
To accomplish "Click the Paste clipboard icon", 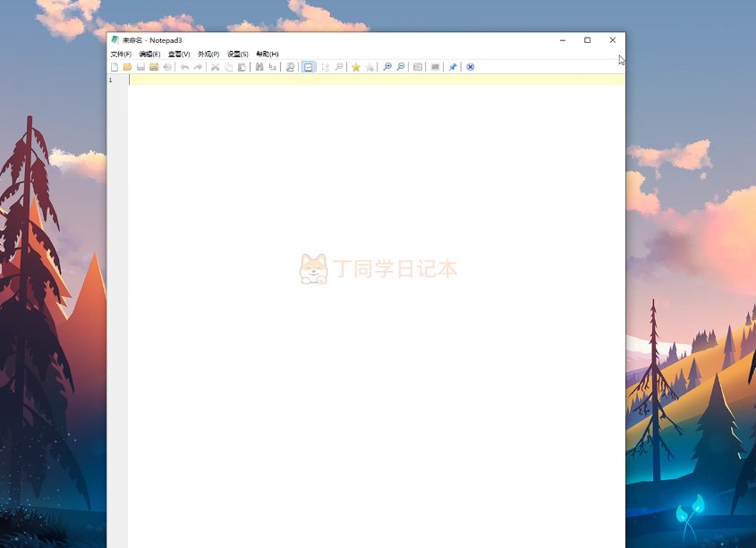I will pos(242,67).
